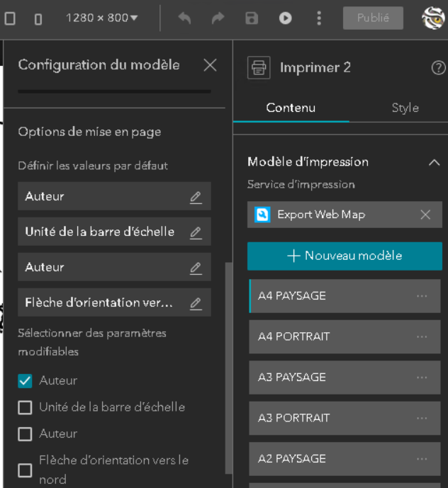Click the Définir les valeurs par défaut label
This screenshot has height=488, width=448.
(93, 166)
